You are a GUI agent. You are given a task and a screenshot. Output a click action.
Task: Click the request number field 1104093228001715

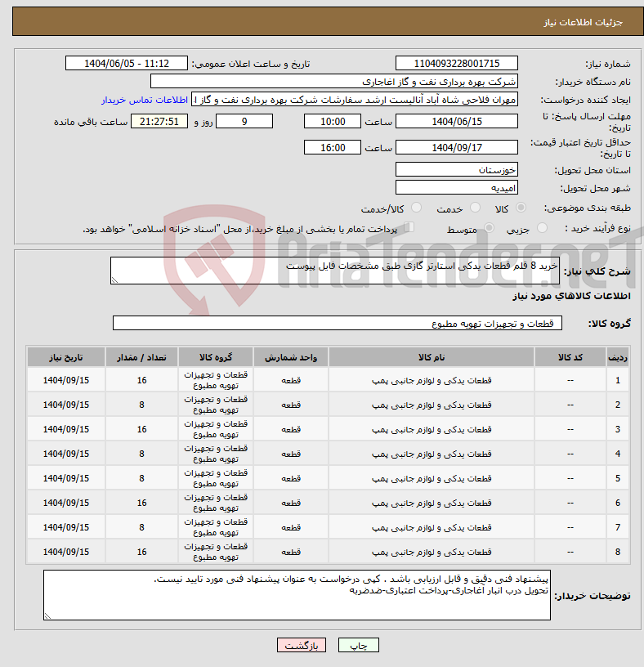tap(456, 64)
